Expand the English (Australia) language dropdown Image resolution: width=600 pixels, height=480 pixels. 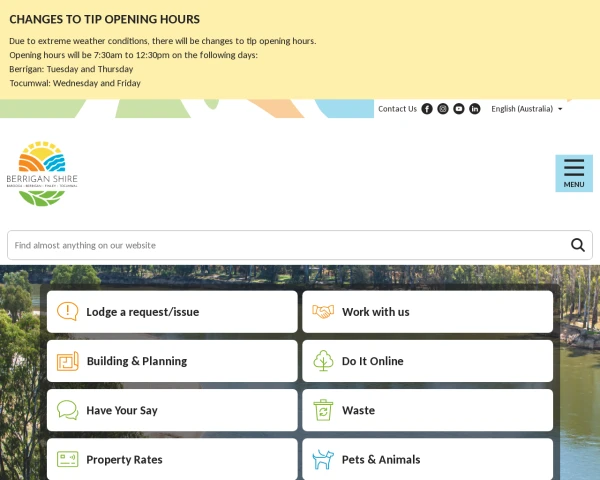pos(527,109)
